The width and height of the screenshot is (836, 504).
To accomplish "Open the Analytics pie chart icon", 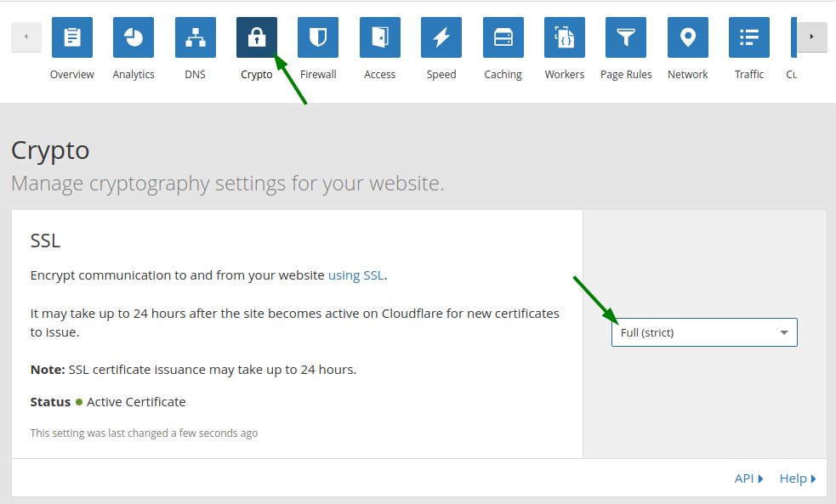I will tap(134, 37).
